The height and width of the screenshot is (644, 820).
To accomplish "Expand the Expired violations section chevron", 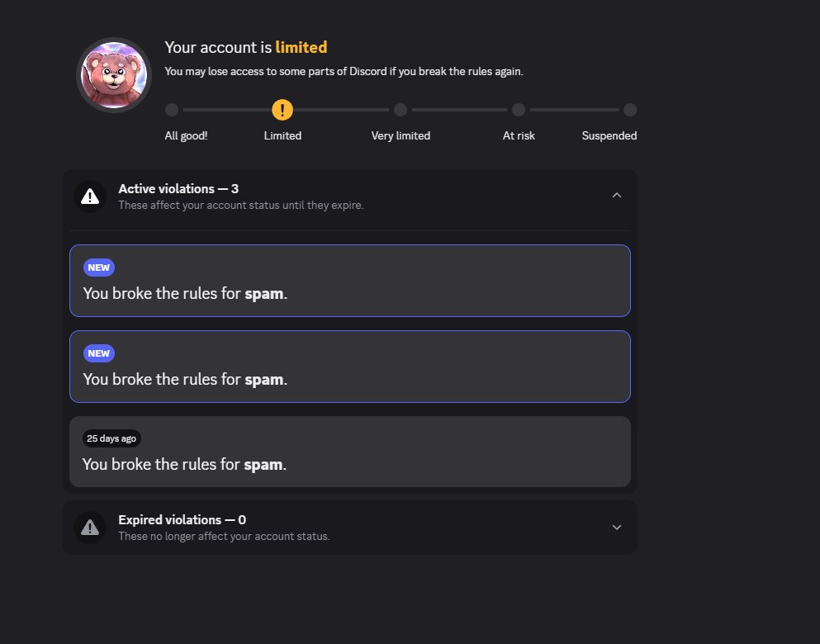I will tap(617, 528).
